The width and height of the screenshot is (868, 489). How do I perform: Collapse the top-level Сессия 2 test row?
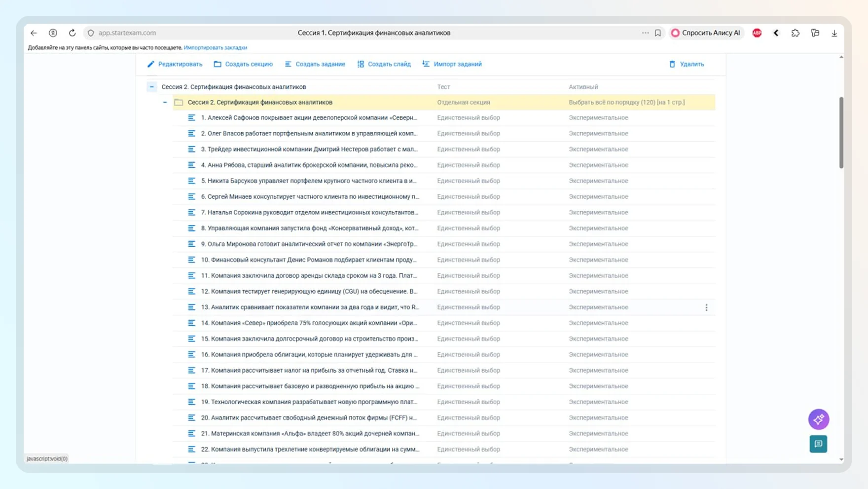coord(152,87)
